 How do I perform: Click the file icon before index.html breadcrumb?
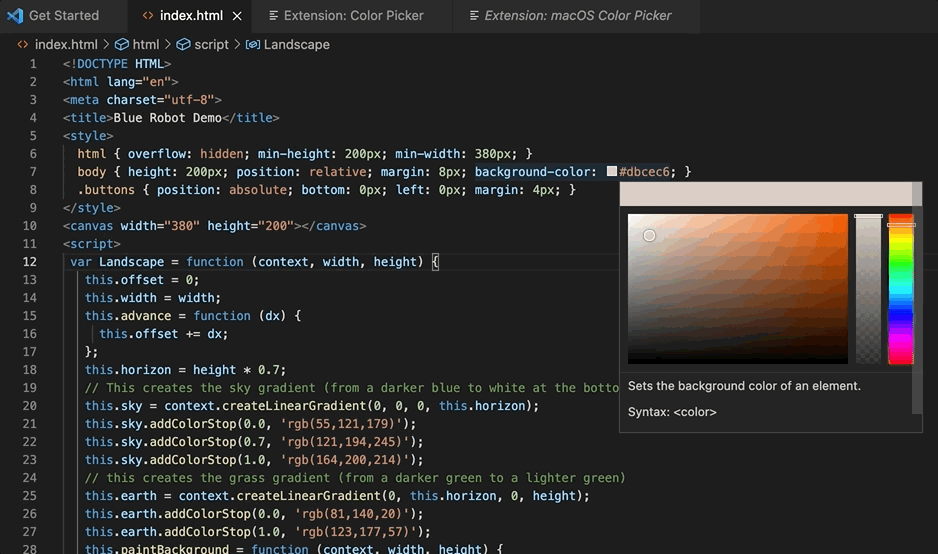pyautogui.click(x=23, y=45)
